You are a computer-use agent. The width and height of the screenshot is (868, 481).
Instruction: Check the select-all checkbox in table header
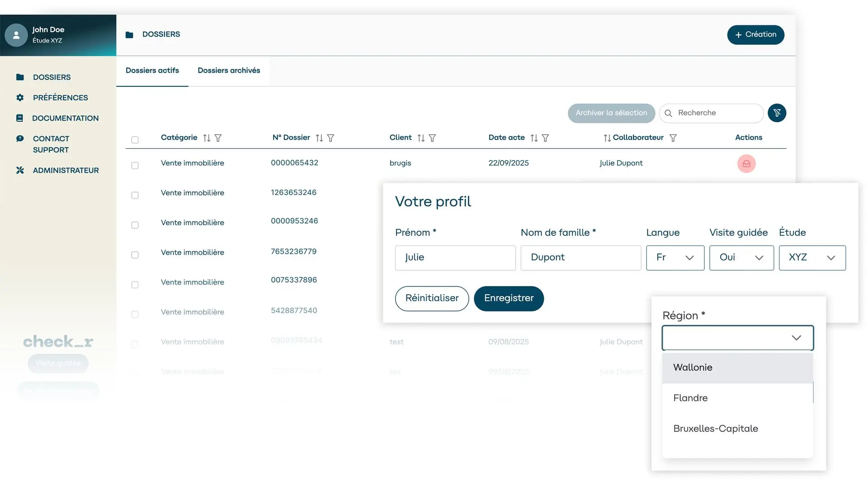[x=135, y=140]
